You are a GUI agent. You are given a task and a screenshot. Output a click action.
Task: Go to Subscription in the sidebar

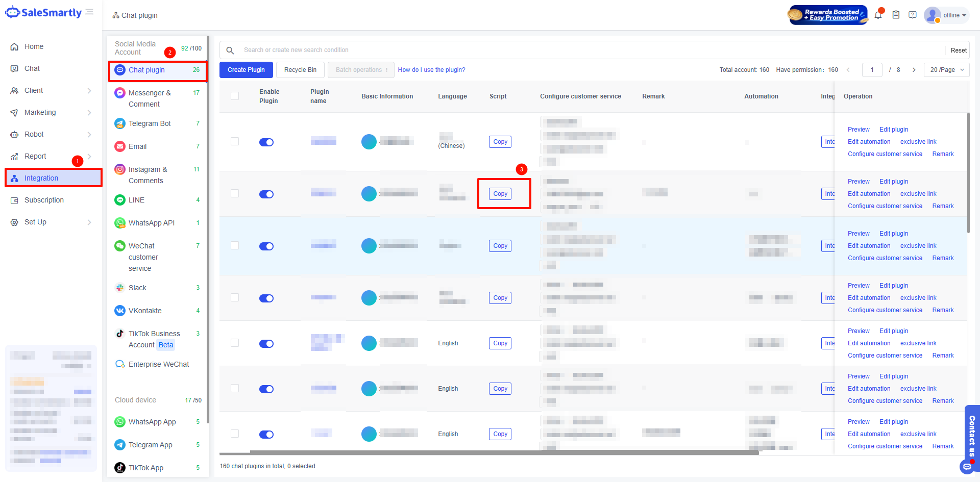44,200
